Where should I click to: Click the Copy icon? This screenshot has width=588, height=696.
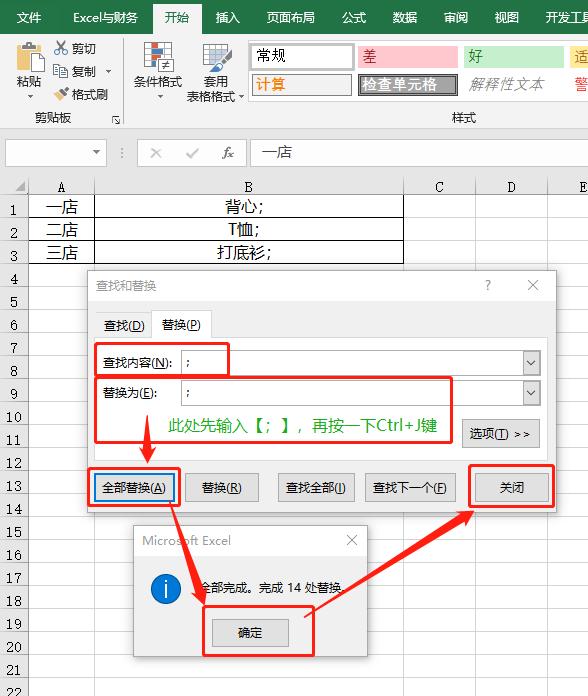(60, 71)
